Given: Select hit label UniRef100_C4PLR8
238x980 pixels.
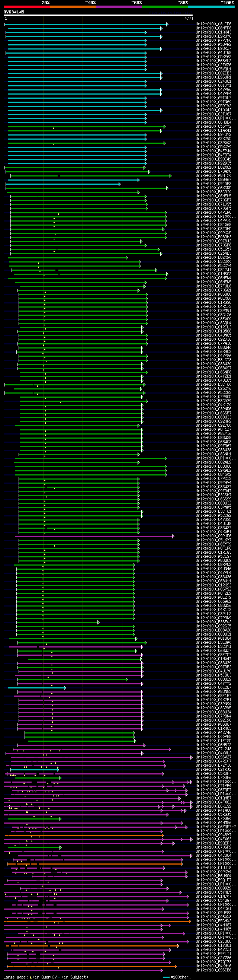Looking at the screenshot, I should tap(213, 213).
